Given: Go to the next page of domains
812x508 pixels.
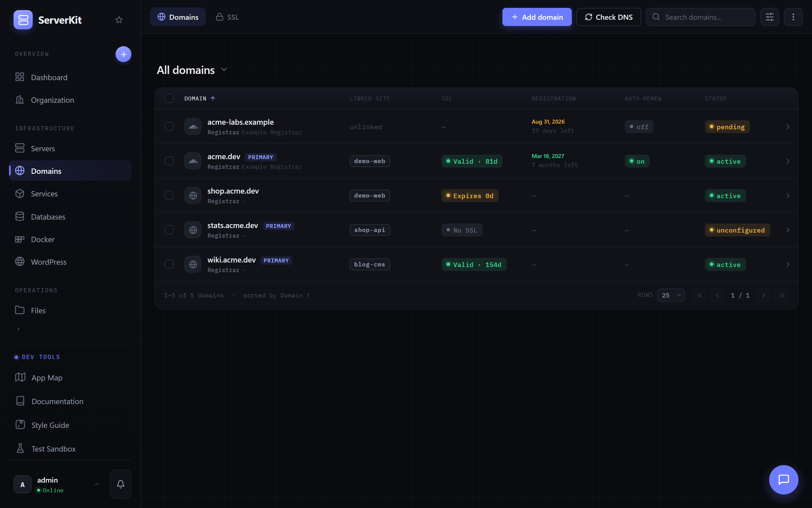Looking at the screenshot, I should click(x=763, y=295).
